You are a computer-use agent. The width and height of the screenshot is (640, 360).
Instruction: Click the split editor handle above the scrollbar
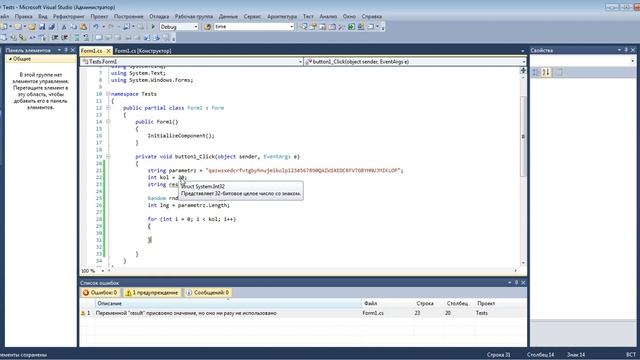523,71
